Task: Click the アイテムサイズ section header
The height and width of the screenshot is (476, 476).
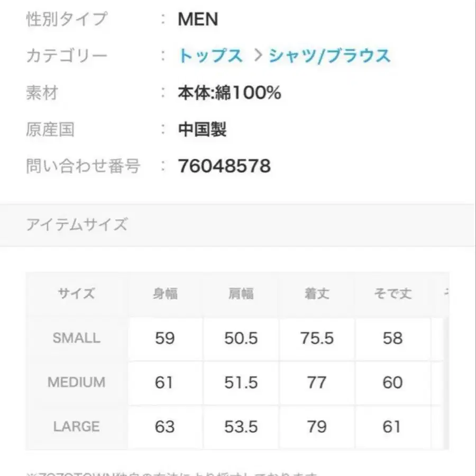Action: click(77, 225)
